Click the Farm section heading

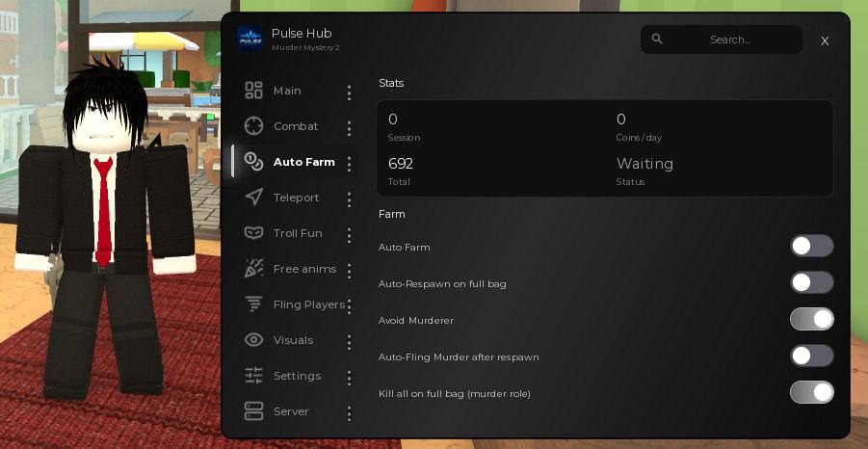click(x=391, y=214)
